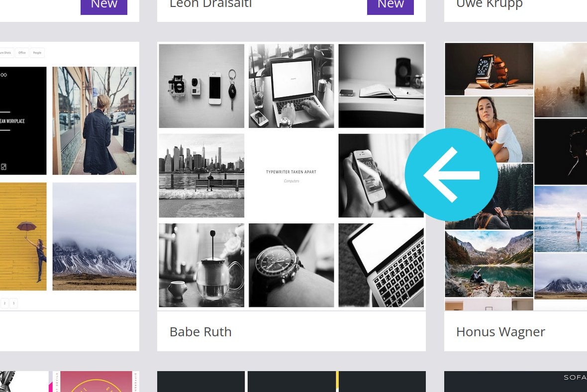Click the infinity logo on the black tile
587x392 pixels.
[x=4, y=75]
